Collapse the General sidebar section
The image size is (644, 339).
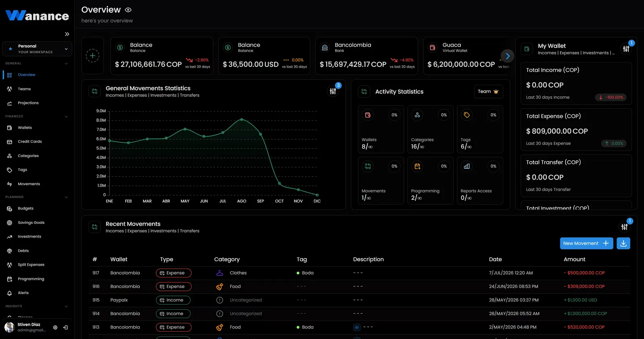(x=66, y=64)
